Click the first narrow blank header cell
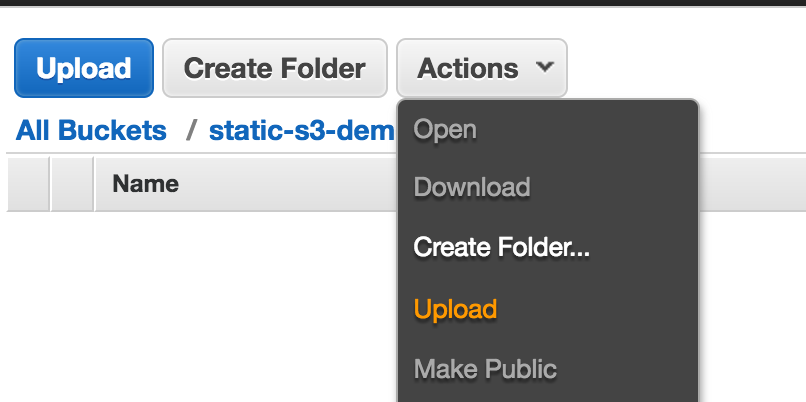This screenshot has width=806, height=402. click(28, 184)
